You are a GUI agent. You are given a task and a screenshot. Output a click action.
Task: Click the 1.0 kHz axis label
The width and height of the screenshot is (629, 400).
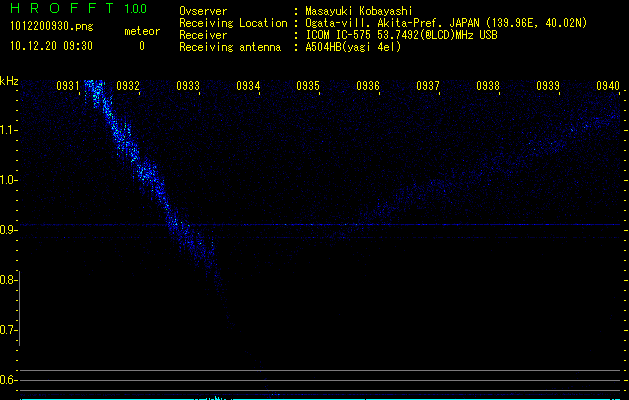click(8, 180)
